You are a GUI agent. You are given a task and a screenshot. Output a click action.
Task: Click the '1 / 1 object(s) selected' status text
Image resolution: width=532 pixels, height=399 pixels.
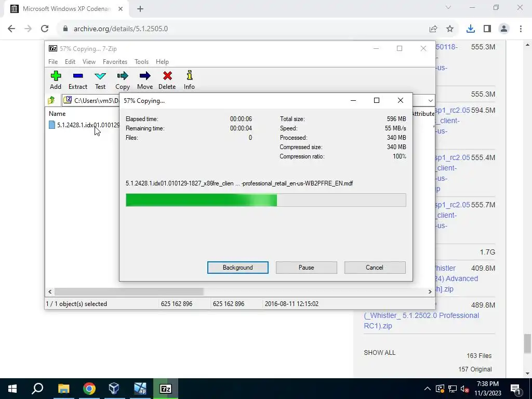[x=76, y=303]
